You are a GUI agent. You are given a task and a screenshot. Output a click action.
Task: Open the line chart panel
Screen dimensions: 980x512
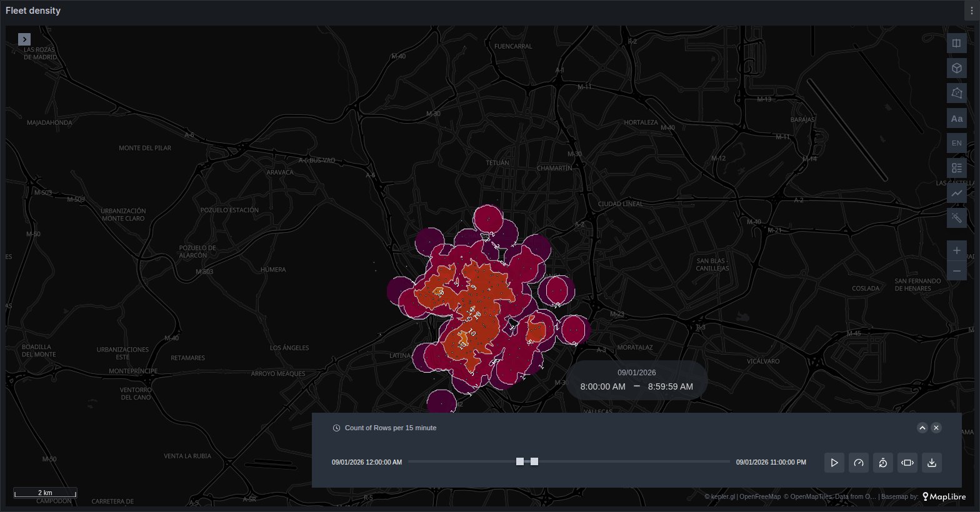(x=956, y=193)
